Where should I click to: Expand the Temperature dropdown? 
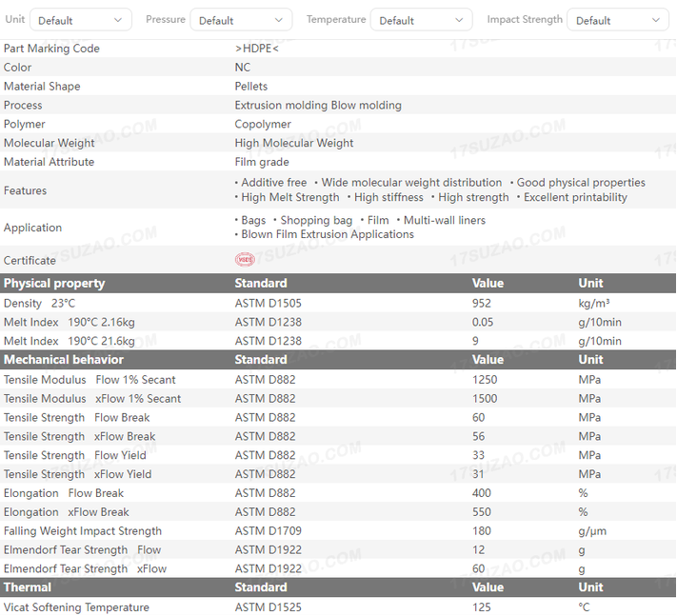point(420,20)
